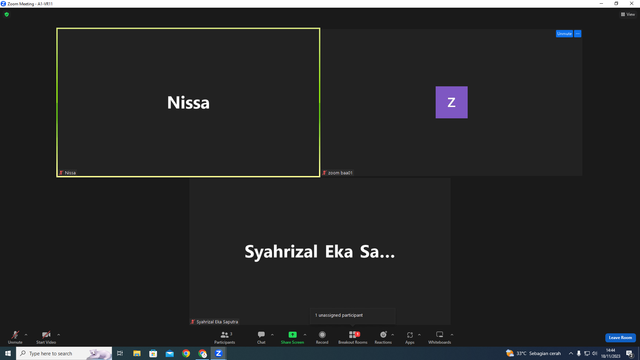
Task: Select Nissa's video tile
Action: coord(188,102)
